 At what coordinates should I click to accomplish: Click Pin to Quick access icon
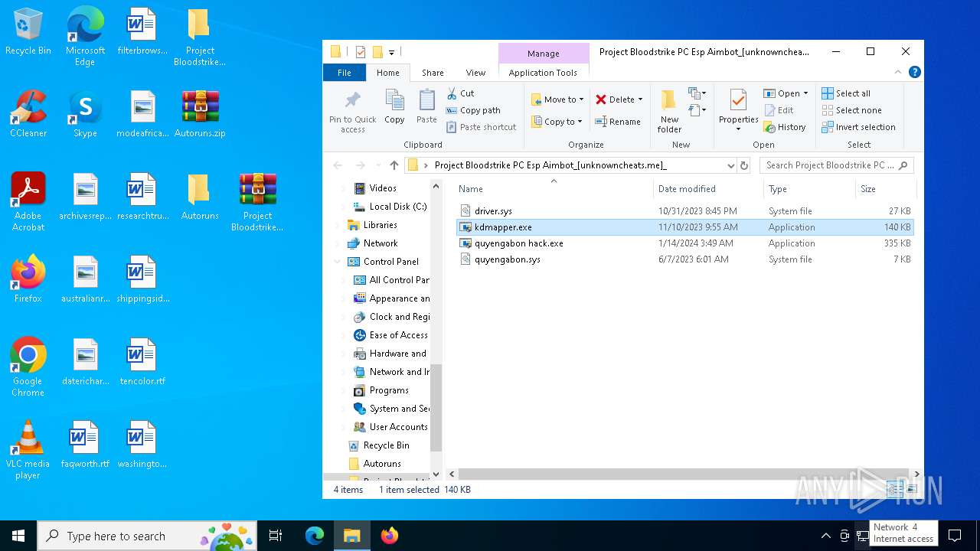[352, 111]
